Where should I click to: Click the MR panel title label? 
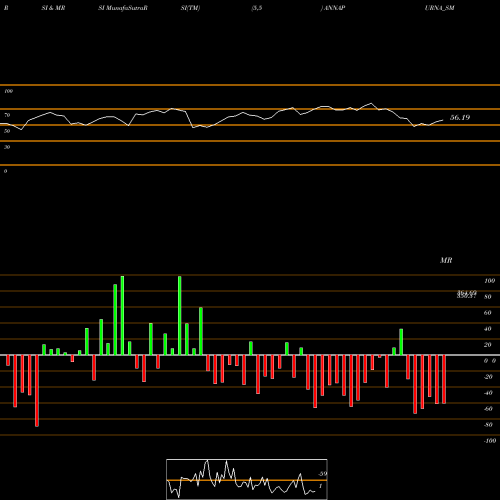pyautogui.click(x=446, y=260)
